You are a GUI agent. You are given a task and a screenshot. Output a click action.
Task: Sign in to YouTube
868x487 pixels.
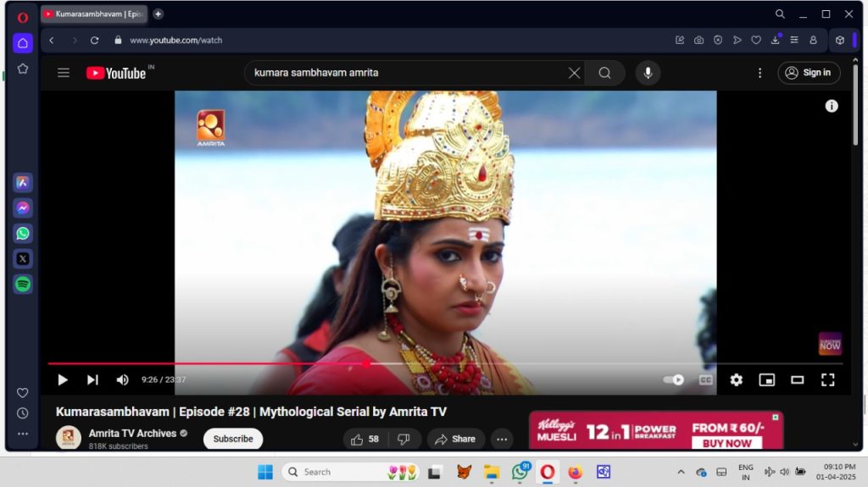[809, 73]
